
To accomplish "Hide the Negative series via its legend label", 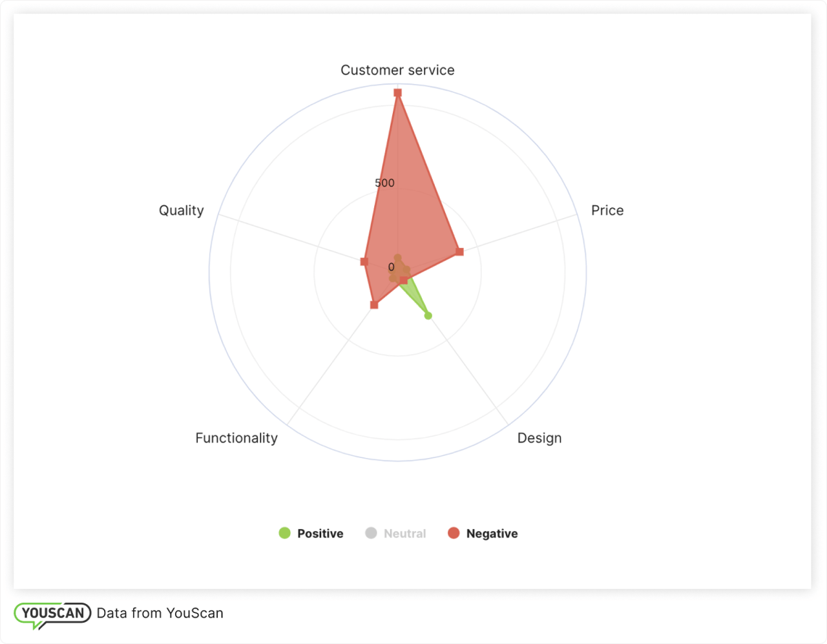I will click(x=492, y=534).
